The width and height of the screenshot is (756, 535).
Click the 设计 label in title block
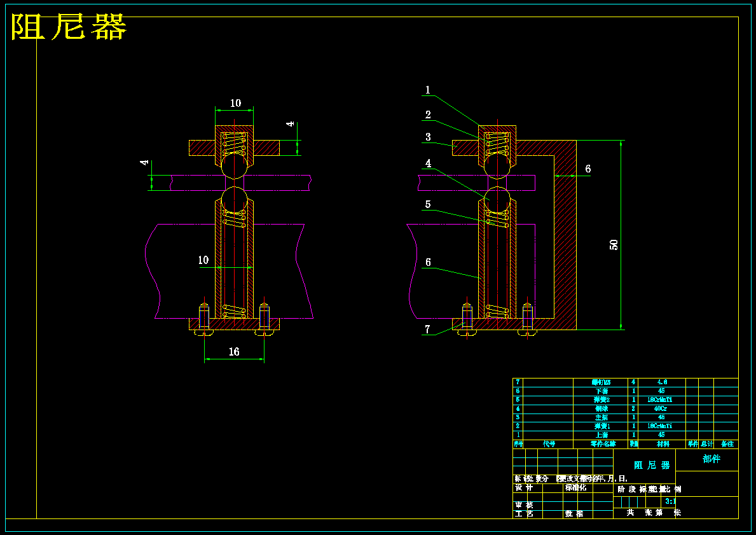pos(524,488)
